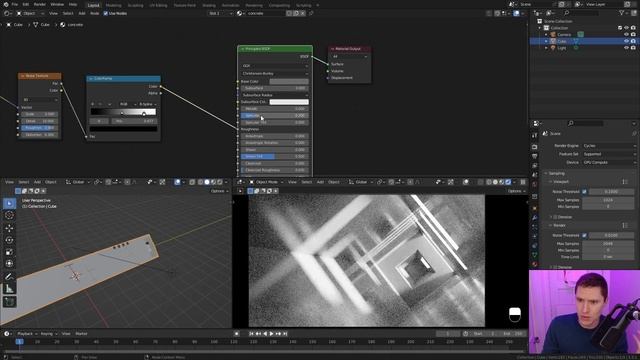Screen dimensions: 640x360
Task: Select the Move tool in left viewport
Action: [x=9, y=228]
